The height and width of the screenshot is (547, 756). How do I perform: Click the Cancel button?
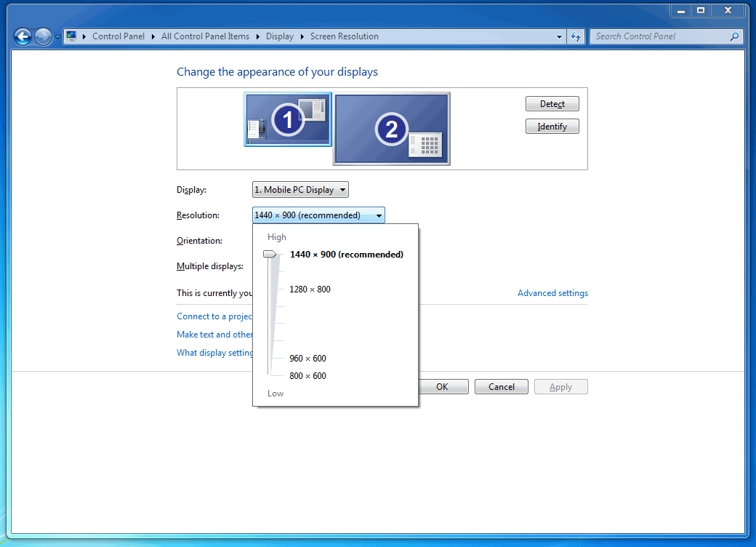pos(502,387)
